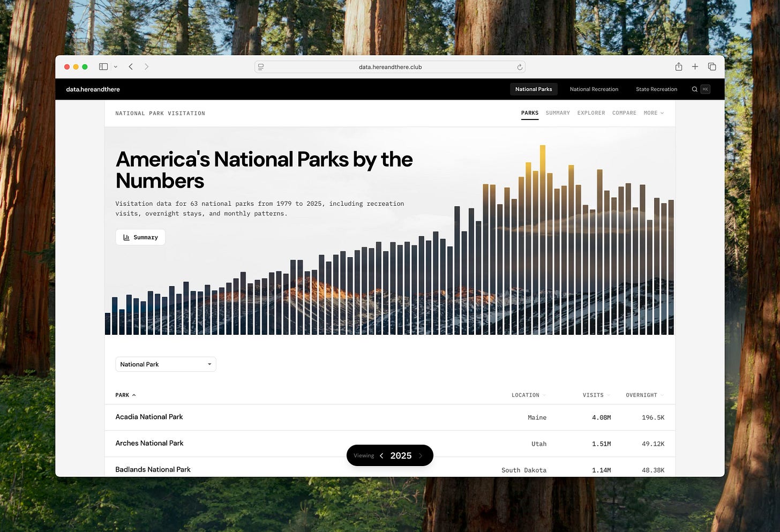Switch to the EXPLORER tab
Screen dimensions: 780x532
(x=591, y=113)
